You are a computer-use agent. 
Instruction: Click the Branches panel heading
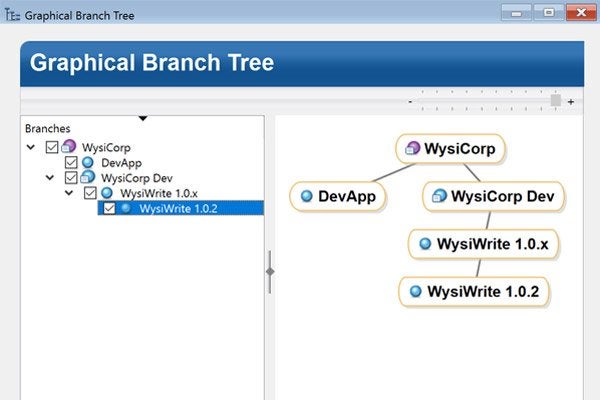(x=47, y=129)
